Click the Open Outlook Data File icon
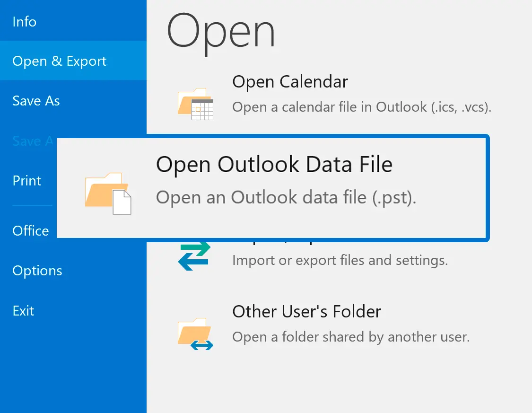Image resolution: width=532 pixels, height=413 pixels. click(108, 193)
